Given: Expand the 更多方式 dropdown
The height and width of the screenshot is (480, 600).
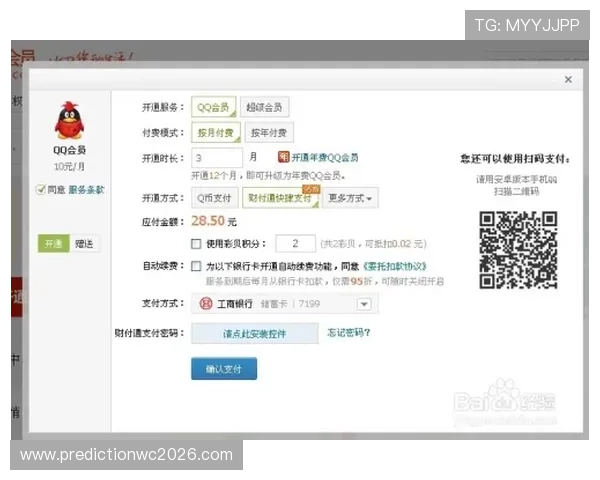Looking at the screenshot, I should 350,198.
